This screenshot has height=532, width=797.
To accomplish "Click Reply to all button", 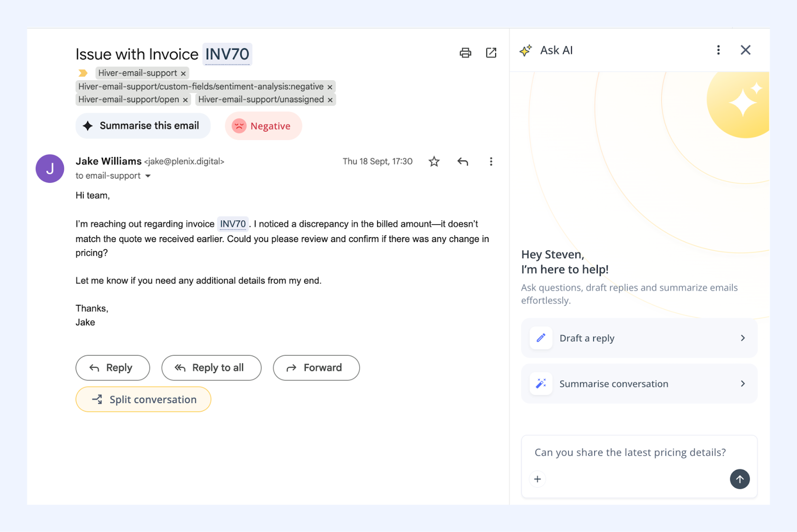I will 211,368.
